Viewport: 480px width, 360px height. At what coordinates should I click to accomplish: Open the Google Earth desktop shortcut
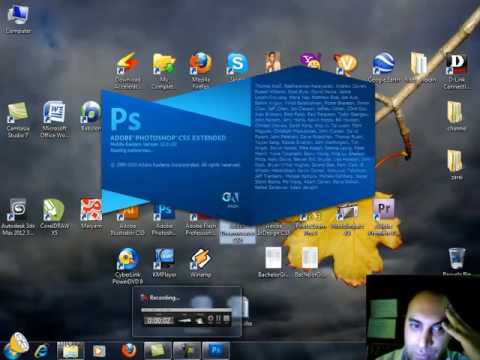[x=383, y=67]
